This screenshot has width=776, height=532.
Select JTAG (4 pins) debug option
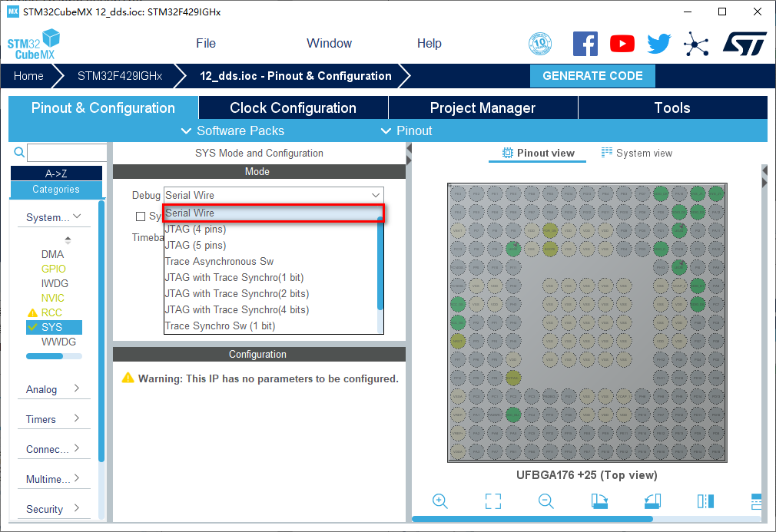[195, 229]
